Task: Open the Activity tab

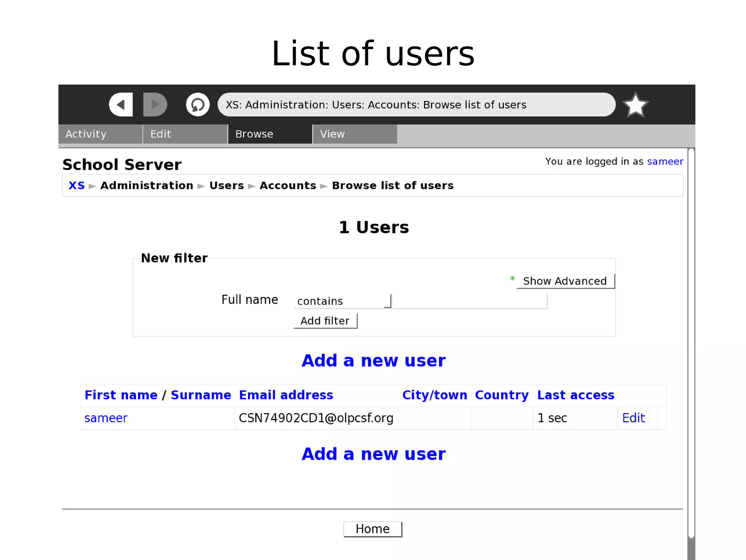Action: pos(100,134)
